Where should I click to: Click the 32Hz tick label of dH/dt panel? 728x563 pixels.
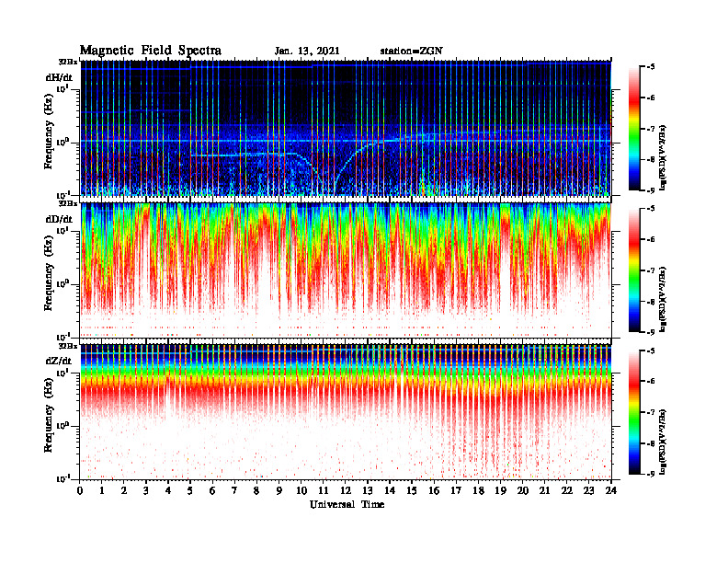(x=68, y=62)
